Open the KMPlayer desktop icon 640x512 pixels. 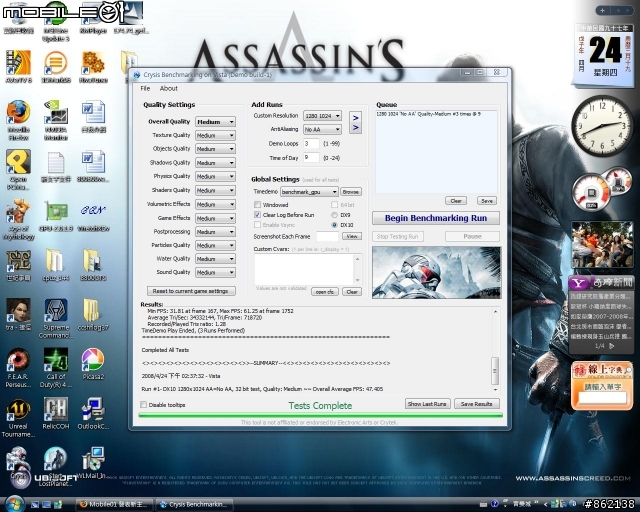point(93,18)
